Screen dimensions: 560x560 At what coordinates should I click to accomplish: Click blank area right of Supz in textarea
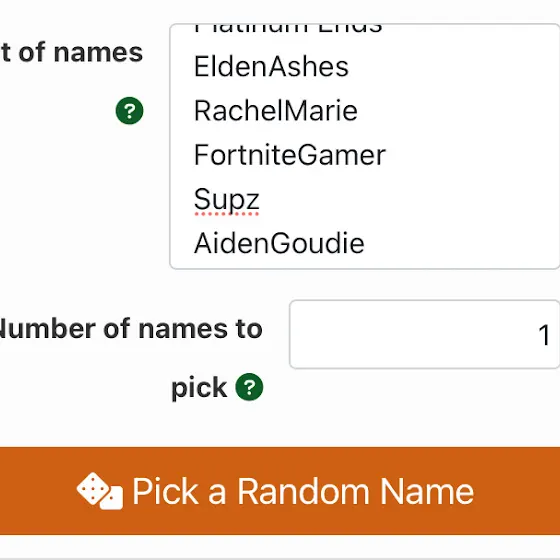click(407, 199)
